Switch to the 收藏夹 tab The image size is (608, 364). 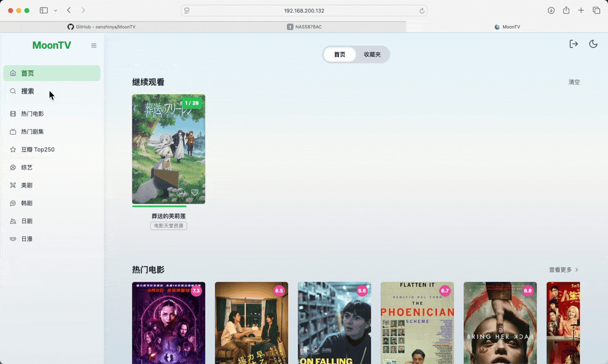pyautogui.click(x=372, y=54)
